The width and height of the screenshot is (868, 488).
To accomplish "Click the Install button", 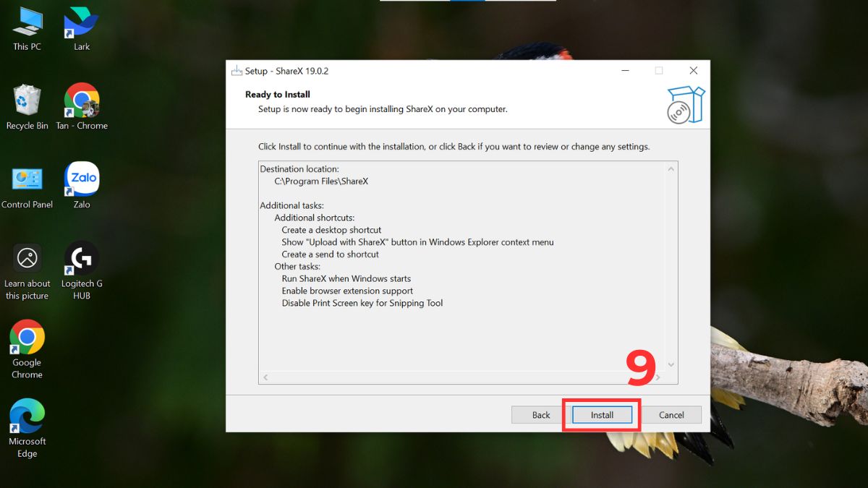I will 602,415.
